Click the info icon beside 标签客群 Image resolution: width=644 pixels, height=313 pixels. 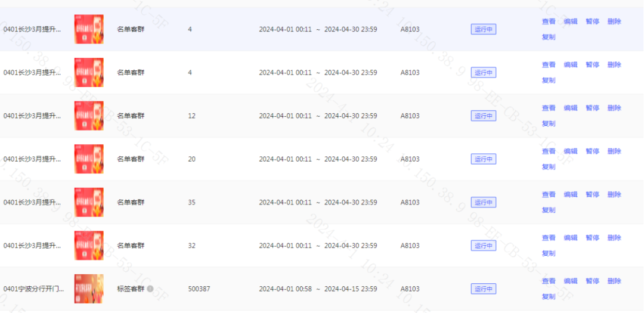point(150,289)
